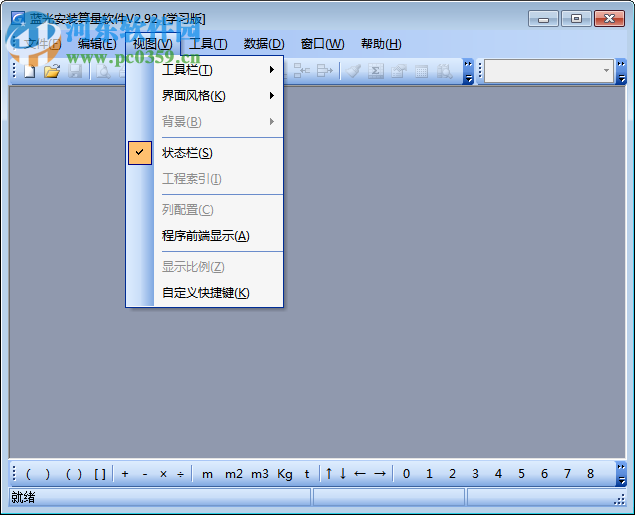Expand the 工具栏(T) submenu
Viewport: 635px width, 515px height.
pyautogui.click(x=205, y=70)
